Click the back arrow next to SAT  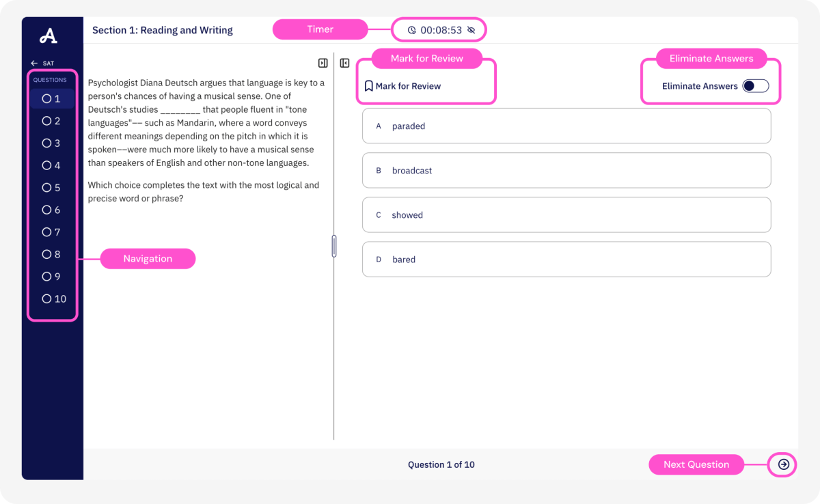point(34,64)
